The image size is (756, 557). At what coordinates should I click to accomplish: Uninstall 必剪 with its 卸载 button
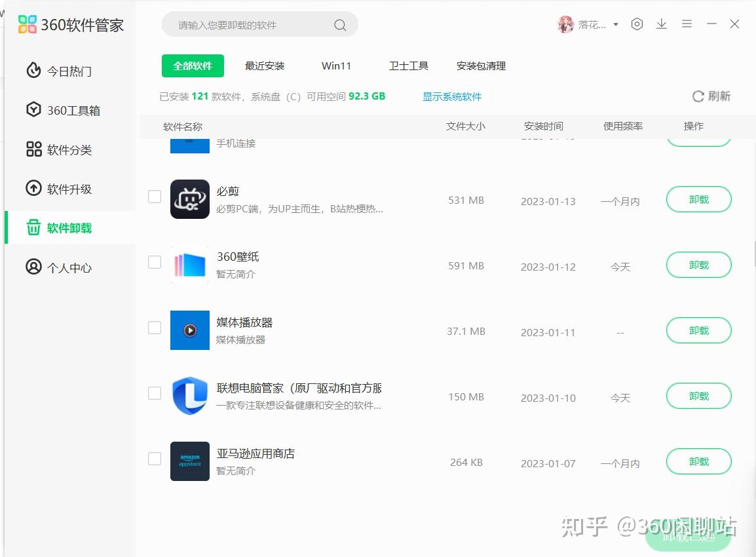click(x=698, y=199)
